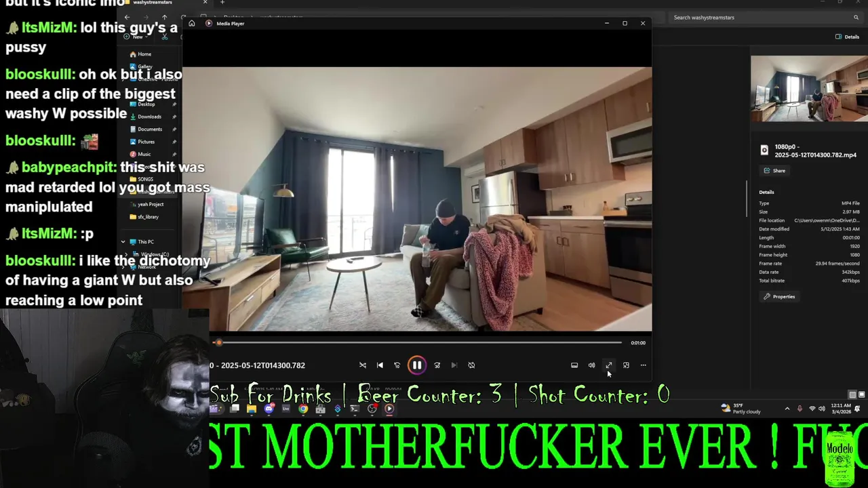Pause the video in Media Player
Viewport: 868px width, 488px height.
416,365
